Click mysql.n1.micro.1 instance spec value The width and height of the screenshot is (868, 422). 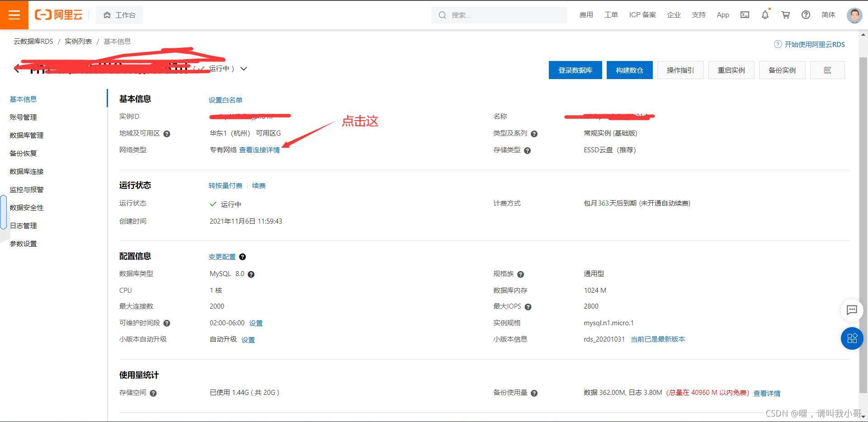pos(609,323)
